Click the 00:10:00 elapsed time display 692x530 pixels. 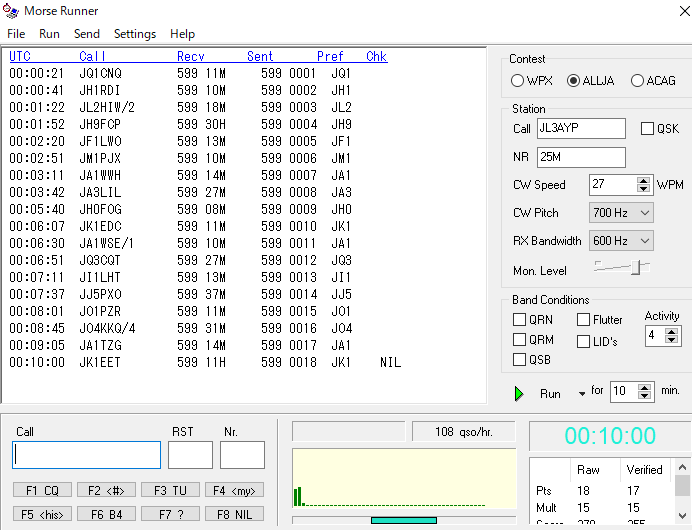click(x=610, y=436)
